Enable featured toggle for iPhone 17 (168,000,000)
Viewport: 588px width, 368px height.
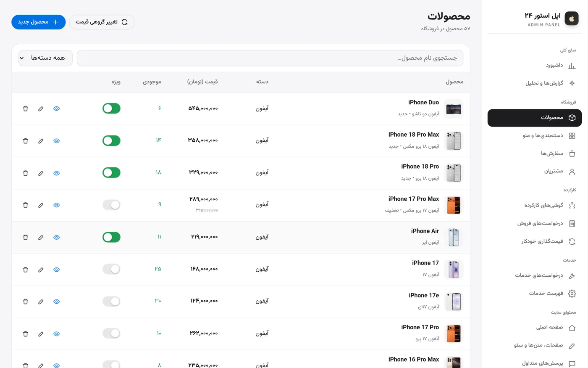pyautogui.click(x=111, y=269)
